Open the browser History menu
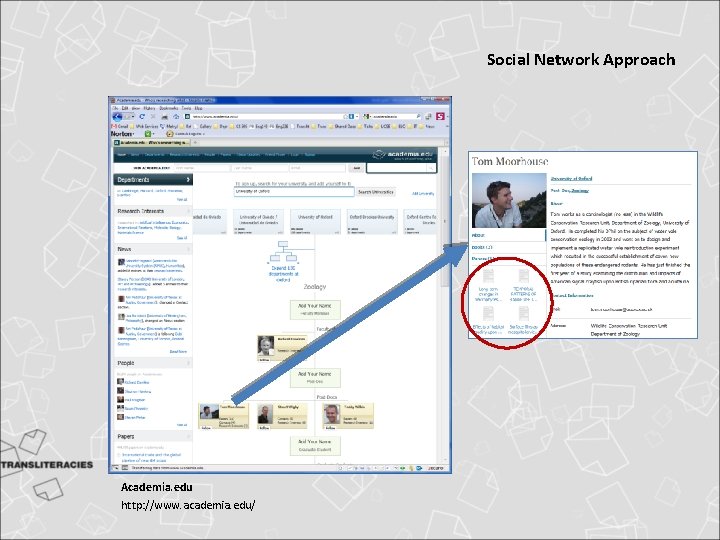The height and width of the screenshot is (540, 720). pyautogui.click(x=149, y=108)
